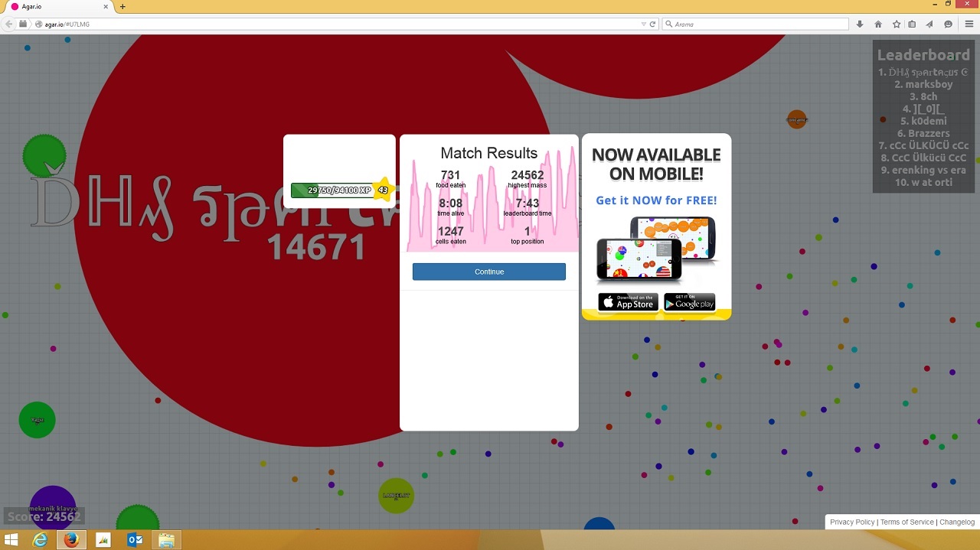
Task: Click the paper plane share icon
Action: click(929, 24)
